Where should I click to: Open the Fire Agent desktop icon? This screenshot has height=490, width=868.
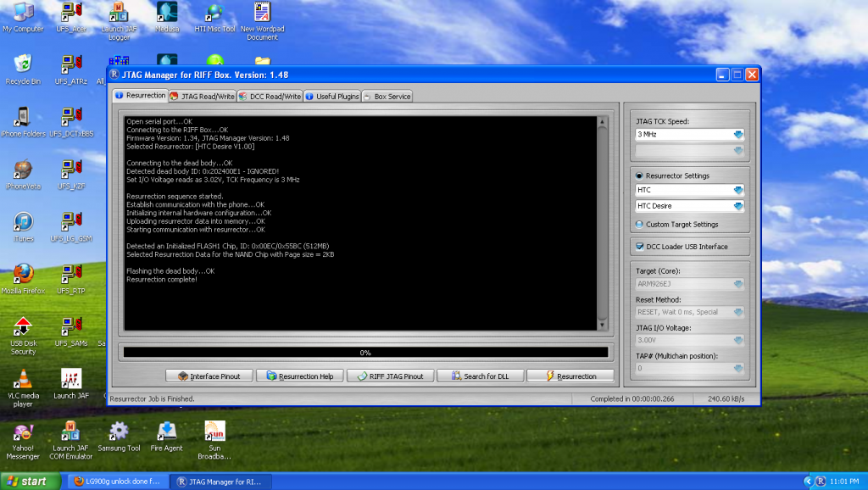pos(167,437)
